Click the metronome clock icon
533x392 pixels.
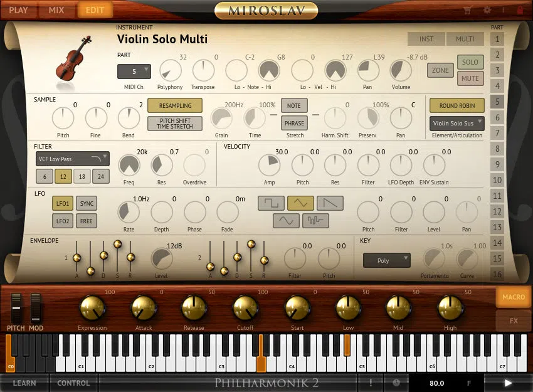396,383
